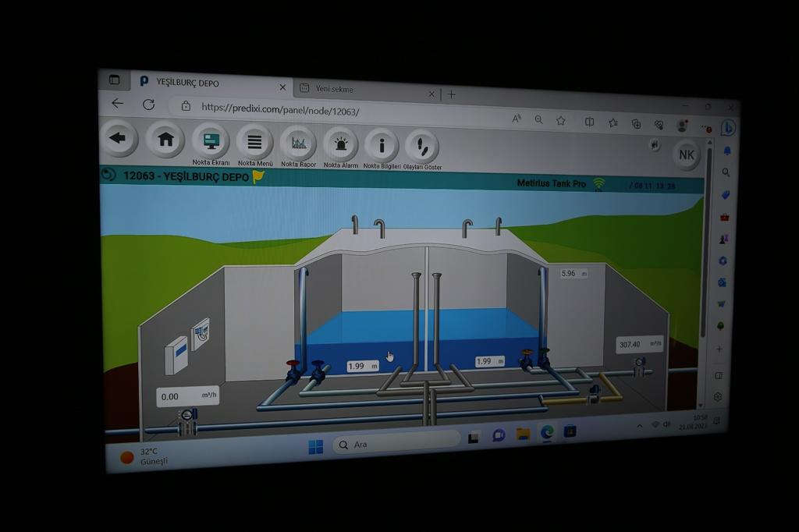
Task: Go to the home screen icon
Action: pos(165,140)
